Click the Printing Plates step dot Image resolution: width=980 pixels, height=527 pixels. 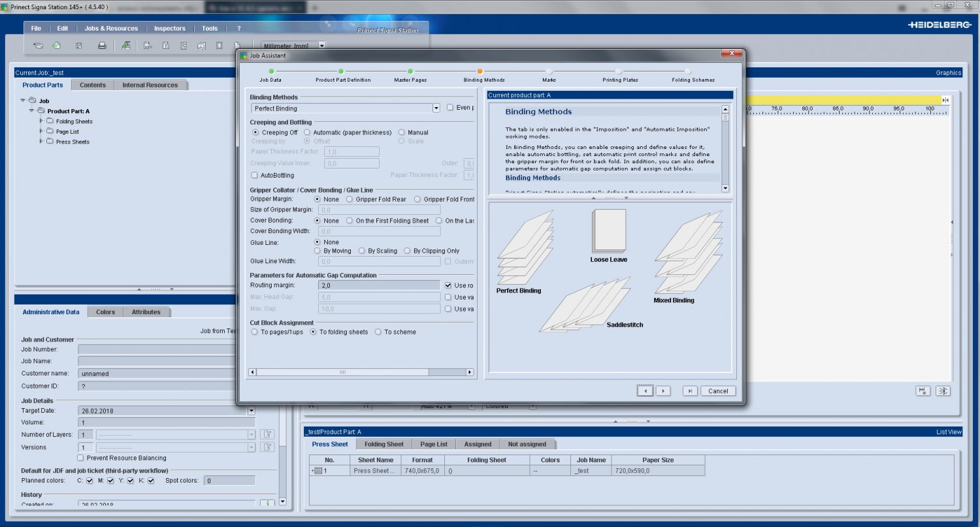[619, 71]
